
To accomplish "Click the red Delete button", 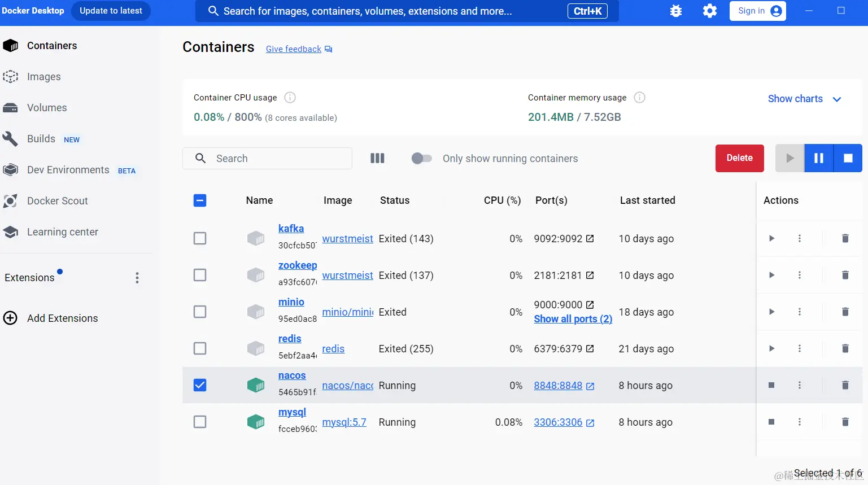I will click(740, 158).
